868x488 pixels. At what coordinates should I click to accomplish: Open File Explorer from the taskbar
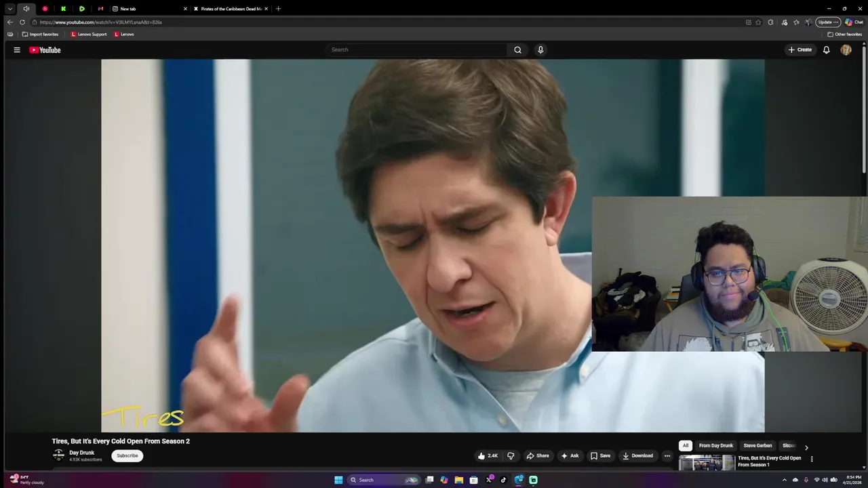458,480
